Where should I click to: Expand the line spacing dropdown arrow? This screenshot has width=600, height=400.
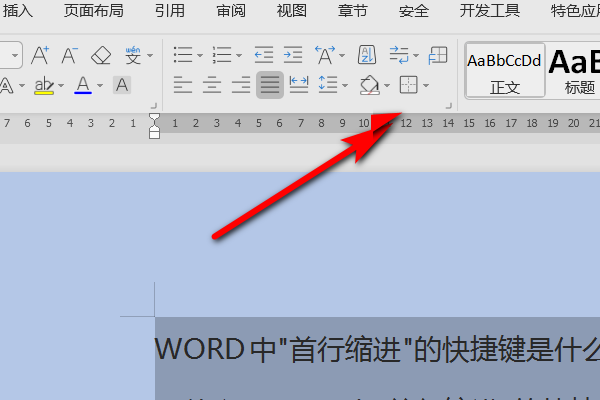coord(345,85)
